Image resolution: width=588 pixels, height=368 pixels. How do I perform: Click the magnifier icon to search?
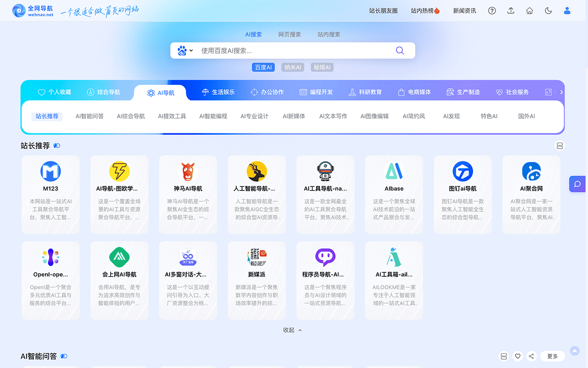coord(399,50)
